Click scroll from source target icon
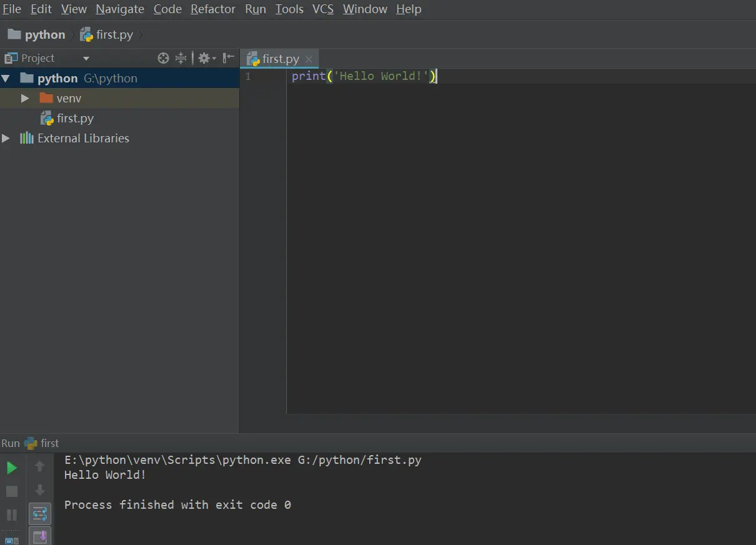The image size is (756, 545). 164,58
